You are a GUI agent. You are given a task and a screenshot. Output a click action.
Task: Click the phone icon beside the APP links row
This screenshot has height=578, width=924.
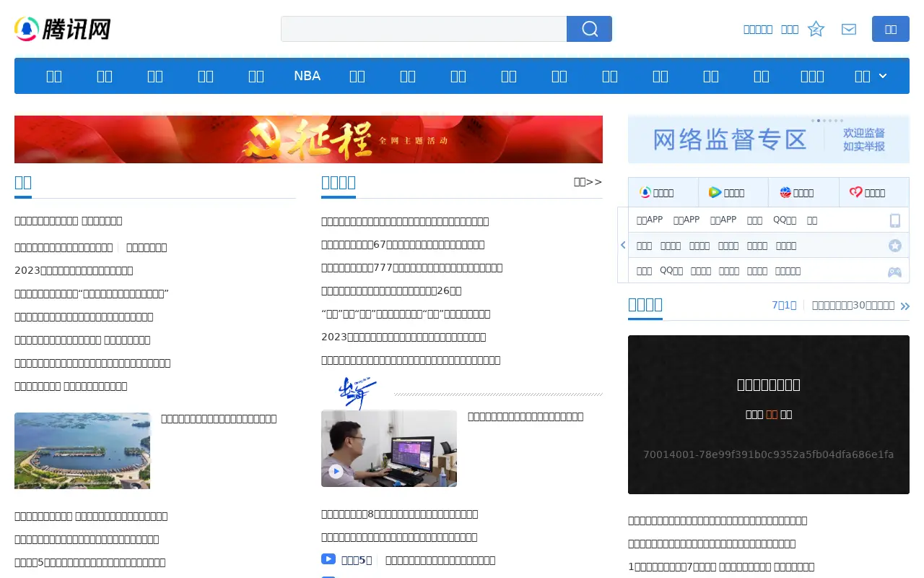coord(895,220)
